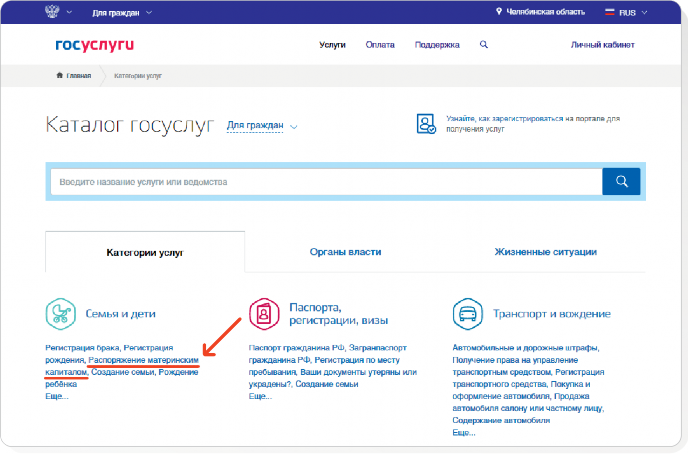Open 'Транспорт и вождение' category
This screenshot has width=688, height=454.
pos(552,314)
